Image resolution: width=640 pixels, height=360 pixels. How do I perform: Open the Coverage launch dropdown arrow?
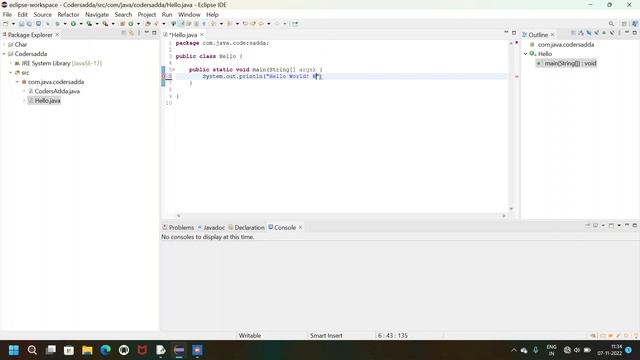point(97,24)
